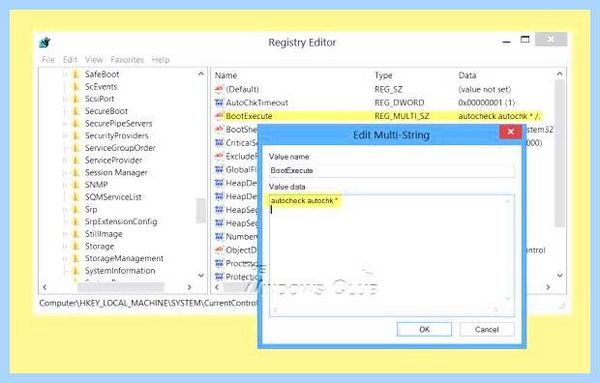Click the 0x00000001 (1) data cell
This screenshot has height=383, width=600.
pyautogui.click(x=486, y=103)
